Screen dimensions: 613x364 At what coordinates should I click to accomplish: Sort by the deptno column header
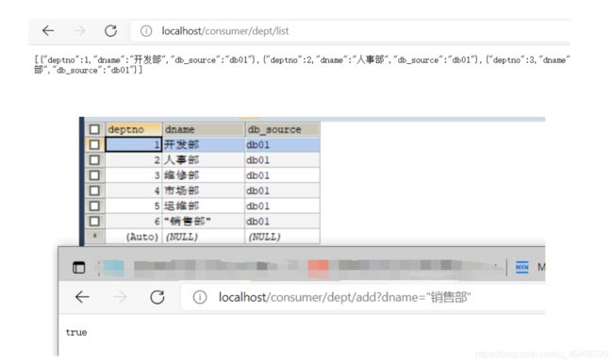click(134, 129)
